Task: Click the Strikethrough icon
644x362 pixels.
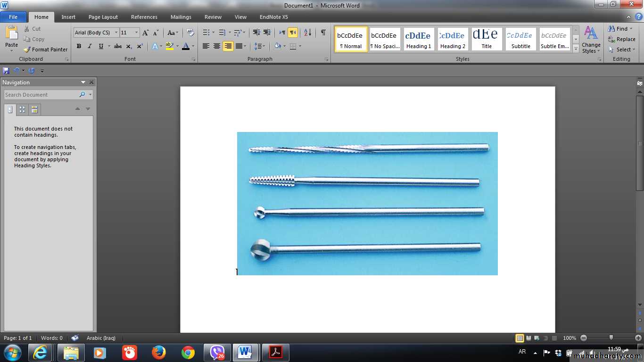Action: [x=118, y=46]
